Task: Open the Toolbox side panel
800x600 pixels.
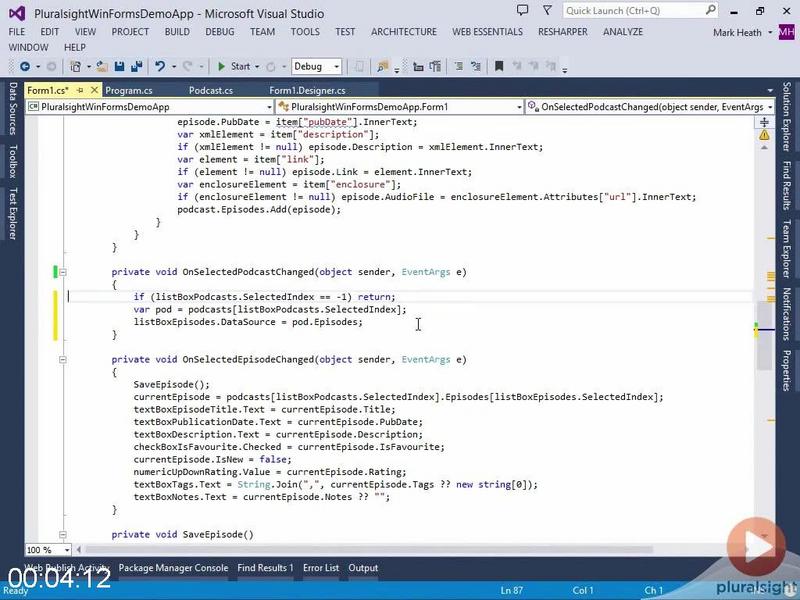Action: pos(13,161)
